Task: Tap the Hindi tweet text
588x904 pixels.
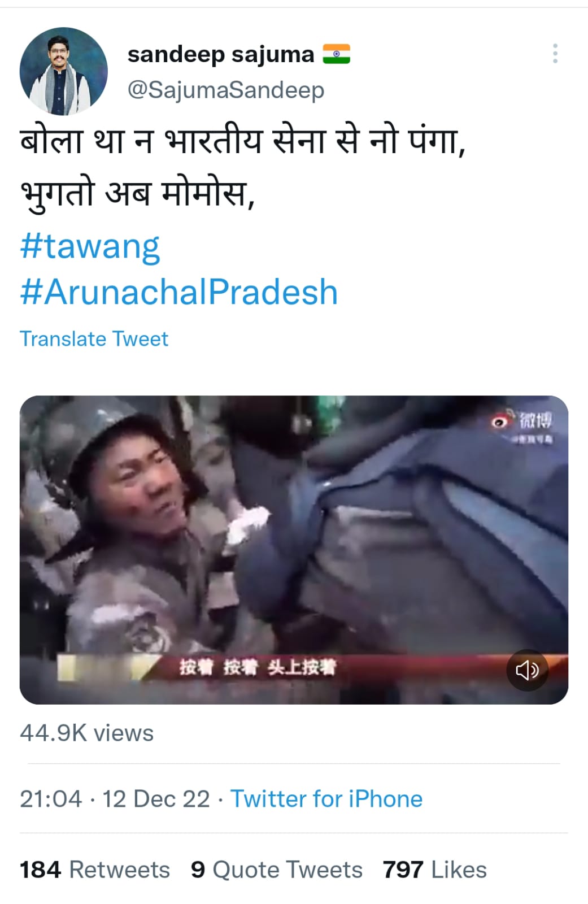Action: pyautogui.click(x=243, y=167)
